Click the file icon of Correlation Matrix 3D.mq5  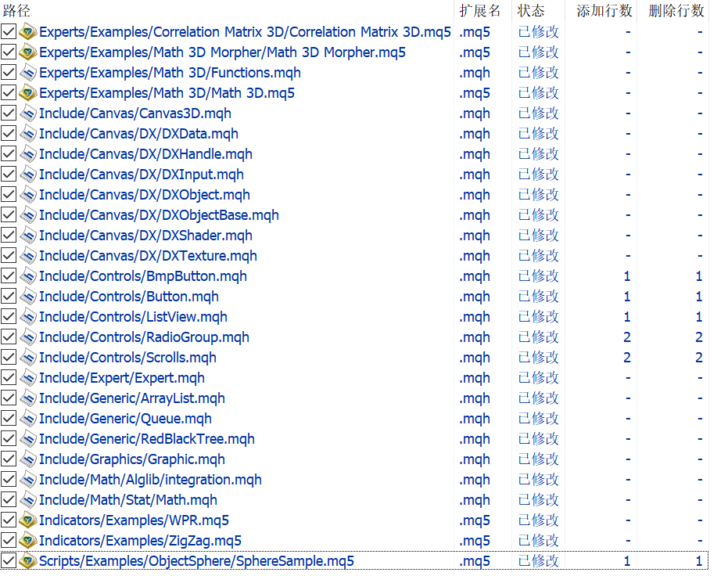(x=28, y=32)
